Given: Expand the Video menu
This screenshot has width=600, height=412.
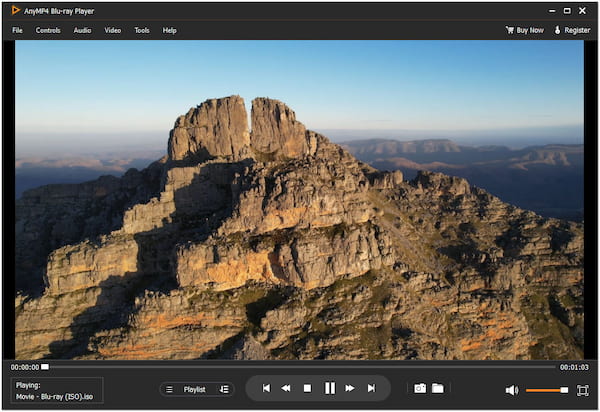Looking at the screenshot, I should coord(113,30).
